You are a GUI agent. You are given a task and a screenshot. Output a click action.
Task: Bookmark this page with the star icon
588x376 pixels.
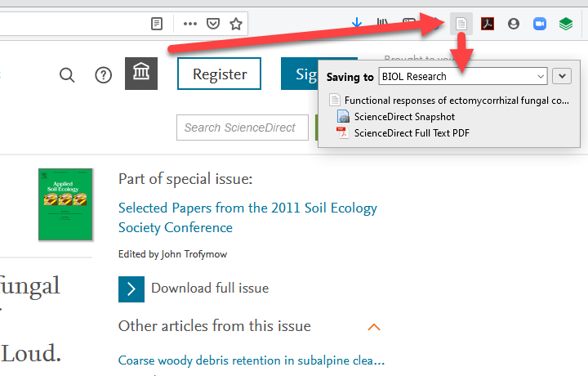236,24
